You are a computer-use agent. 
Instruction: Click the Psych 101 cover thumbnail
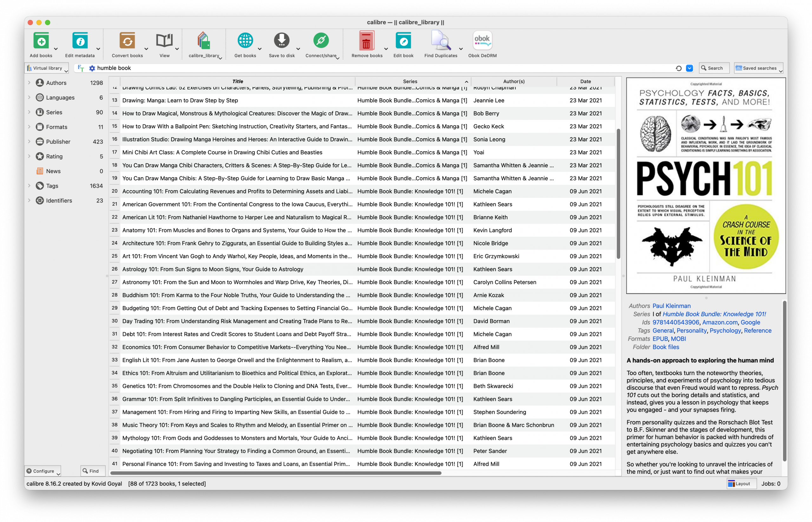(705, 186)
